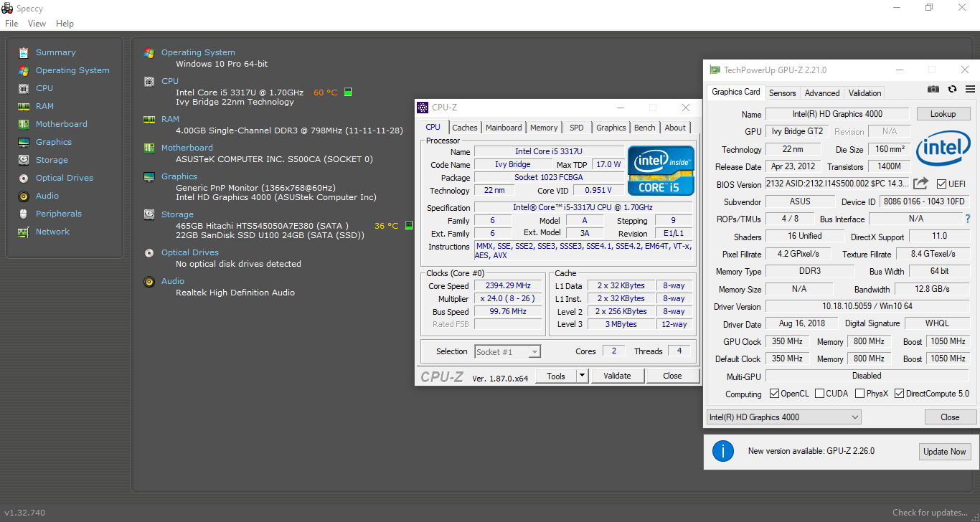This screenshot has height=522, width=980.
Task: Select the Motherboard icon in Speccy sidebar
Action: [x=24, y=124]
